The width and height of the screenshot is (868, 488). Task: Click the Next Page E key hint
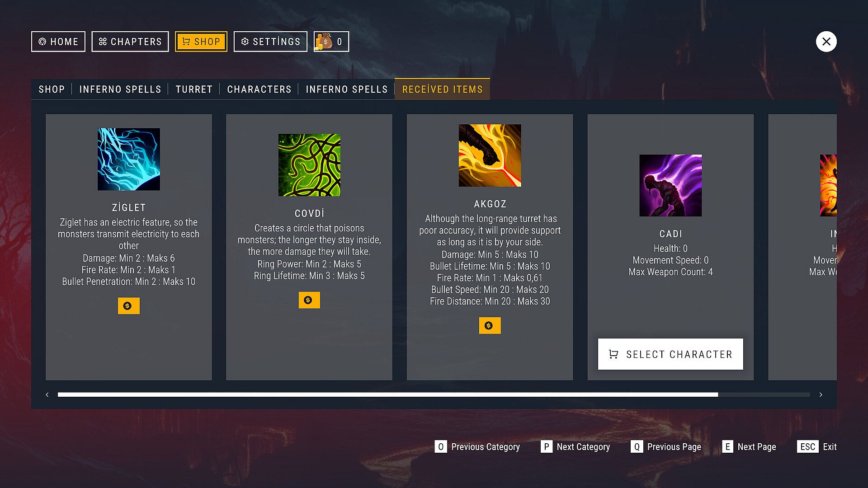(749, 447)
